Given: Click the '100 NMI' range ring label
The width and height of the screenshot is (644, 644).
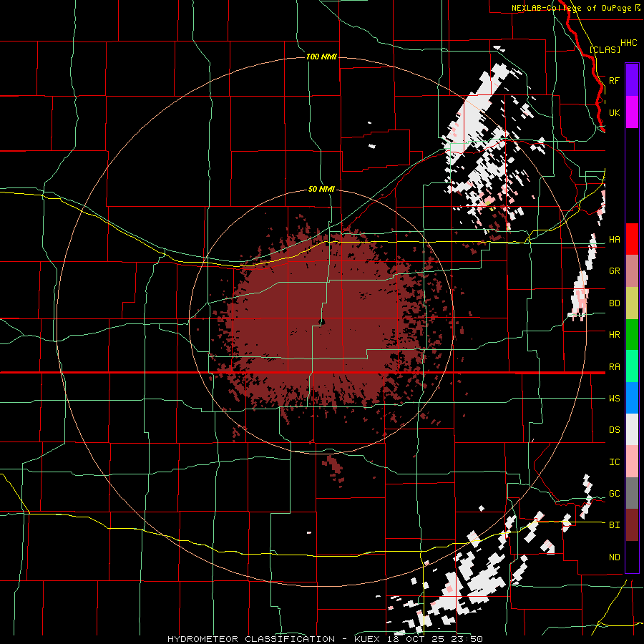Looking at the screenshot, I should pyautogui.click(x=321, y=57).
